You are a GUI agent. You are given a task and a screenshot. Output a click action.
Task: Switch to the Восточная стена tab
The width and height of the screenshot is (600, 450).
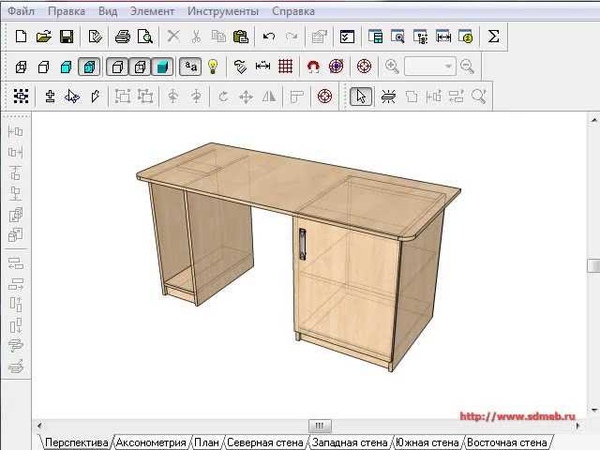(507, 442)
